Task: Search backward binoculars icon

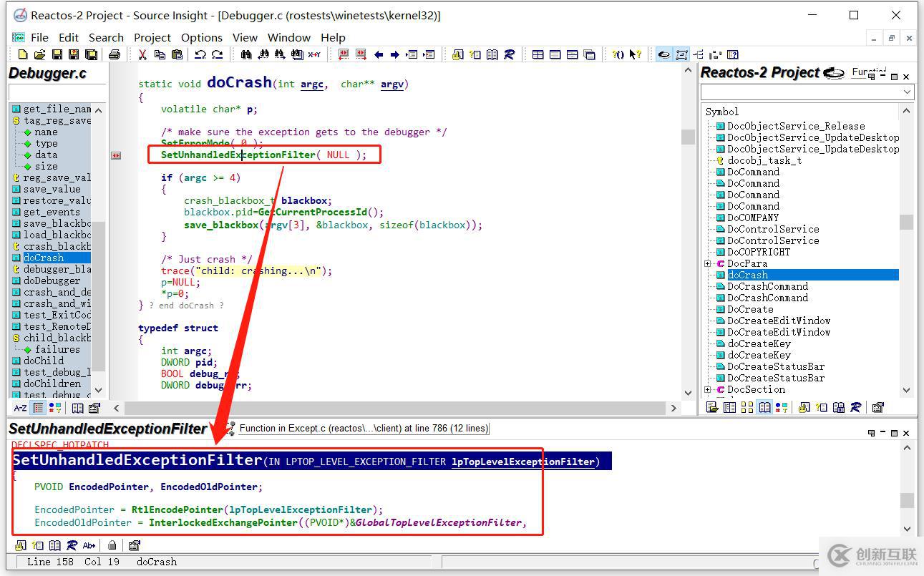Action: coord(263,54)
